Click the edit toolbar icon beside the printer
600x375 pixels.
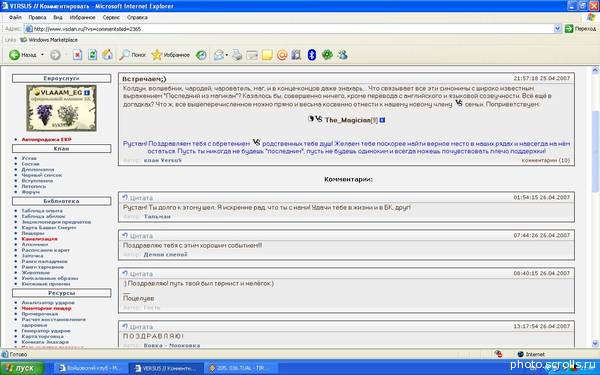tap(252, 55)
